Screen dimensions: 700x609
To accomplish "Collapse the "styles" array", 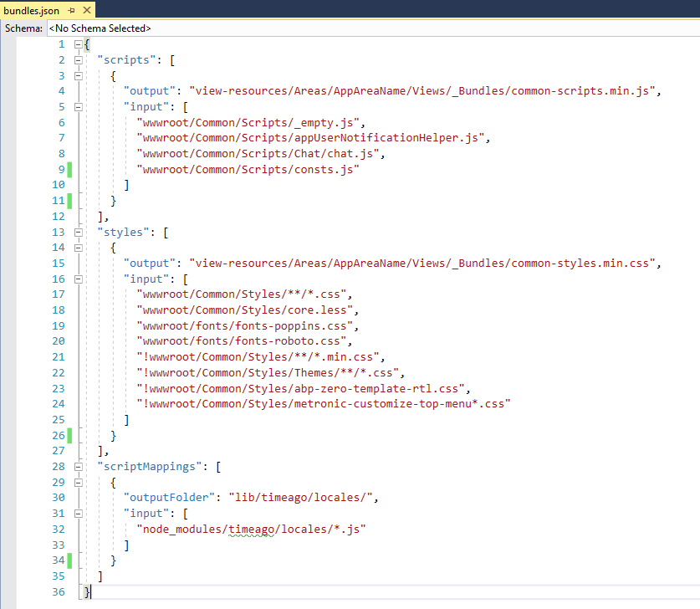I will (x=78, y=232).
